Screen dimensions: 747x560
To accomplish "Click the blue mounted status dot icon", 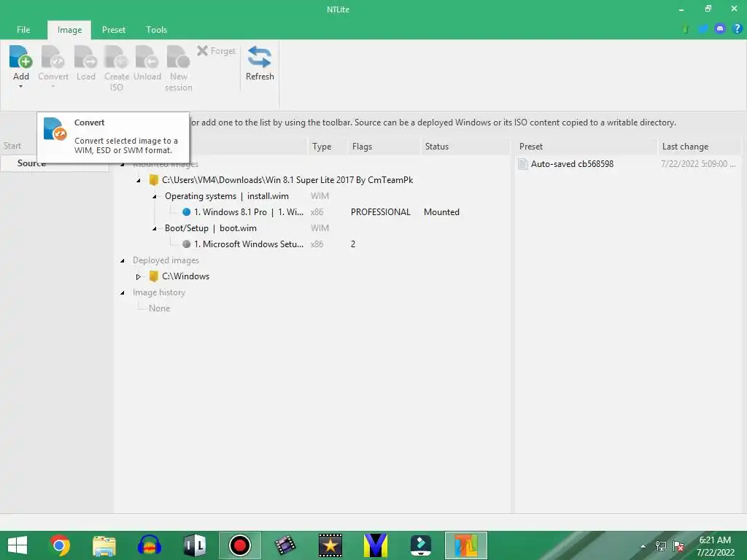I will [186, 212].
